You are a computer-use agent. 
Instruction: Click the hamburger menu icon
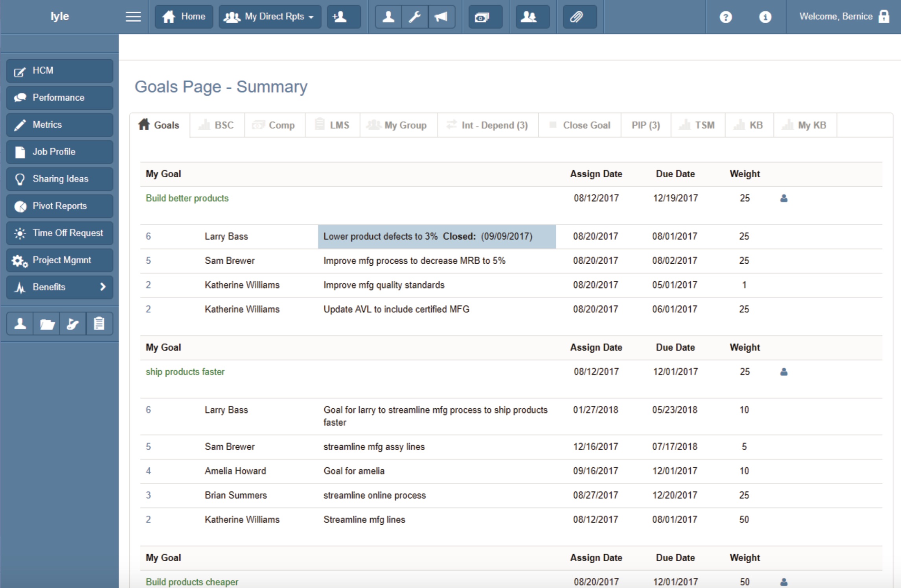133,17
